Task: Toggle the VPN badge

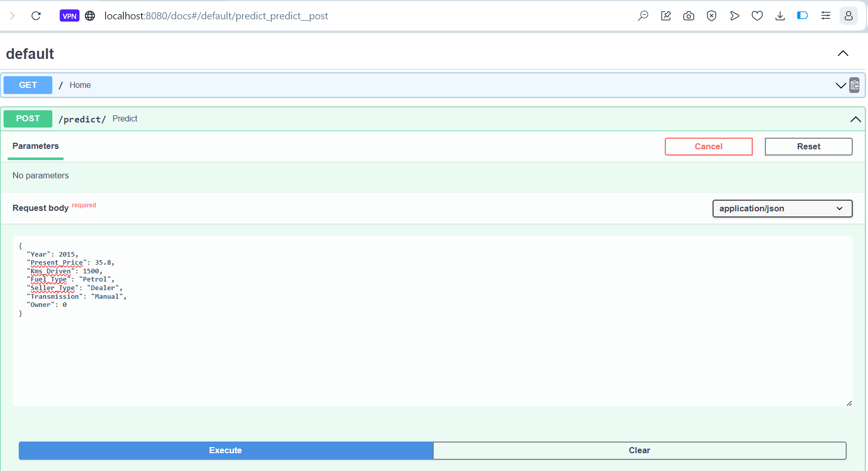Action: click(x=70, y=16)
